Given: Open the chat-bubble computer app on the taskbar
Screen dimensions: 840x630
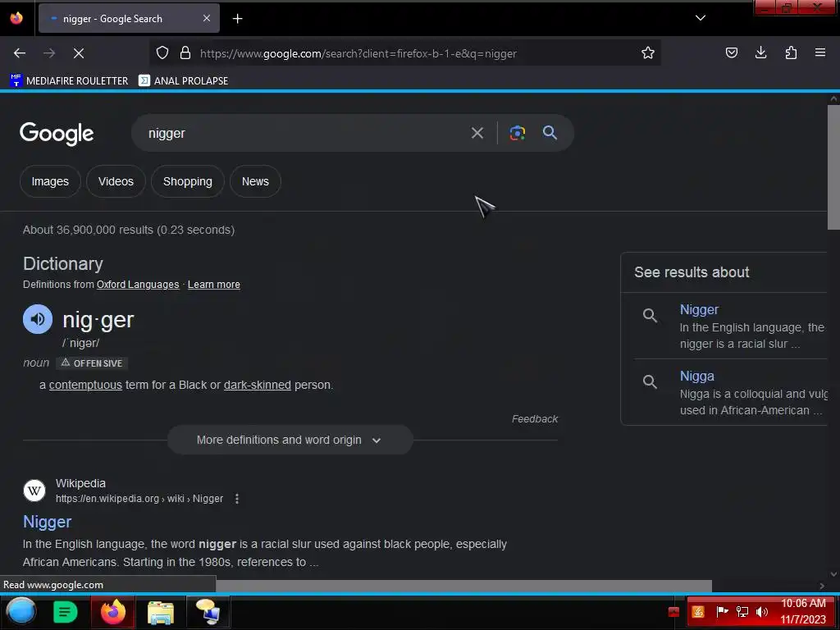Looking at the screenshot, I should tap(208, 612).
